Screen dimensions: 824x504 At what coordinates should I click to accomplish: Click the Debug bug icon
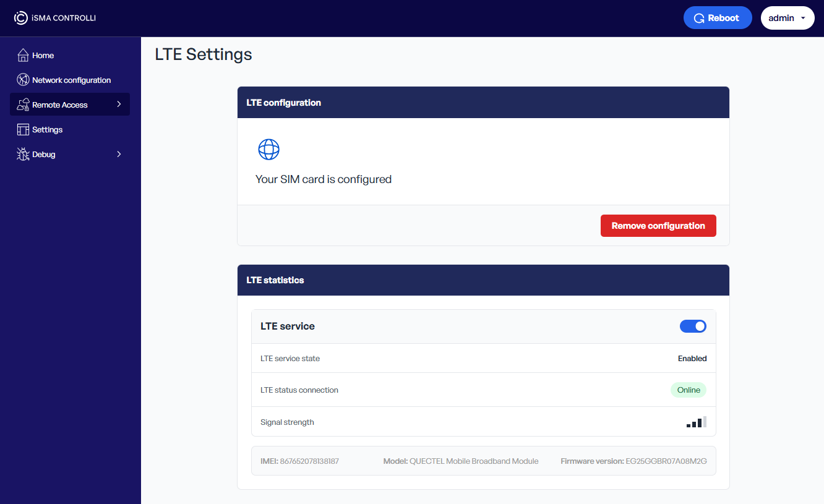pyautogui.click(x=22, y=154)
